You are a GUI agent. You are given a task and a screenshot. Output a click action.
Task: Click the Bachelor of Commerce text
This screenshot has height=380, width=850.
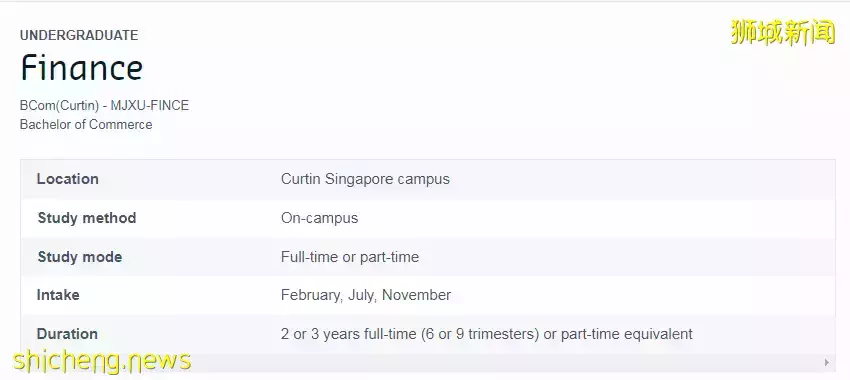pos(86,124)
